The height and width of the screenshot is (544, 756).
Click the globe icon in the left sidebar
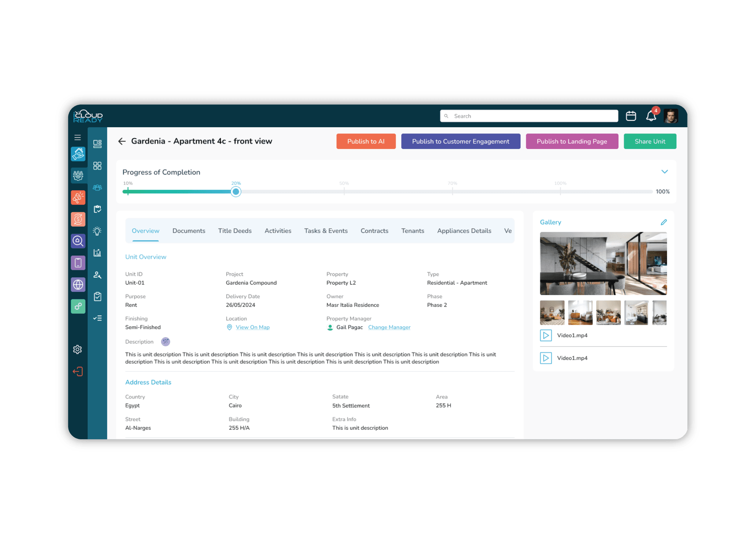pos(78,284)
